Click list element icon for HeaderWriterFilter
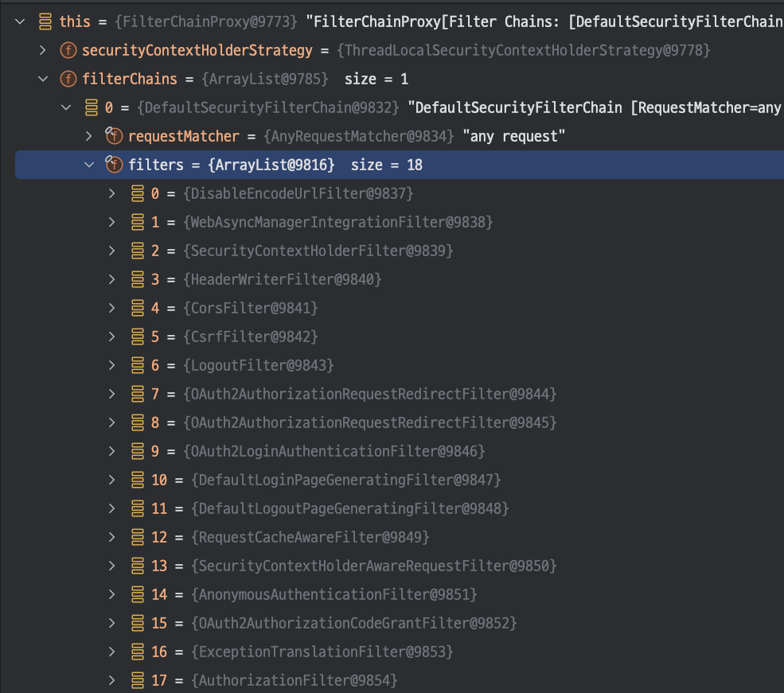Image resolution: width=784 pixels, height=693 pixels. pos(138,279)
